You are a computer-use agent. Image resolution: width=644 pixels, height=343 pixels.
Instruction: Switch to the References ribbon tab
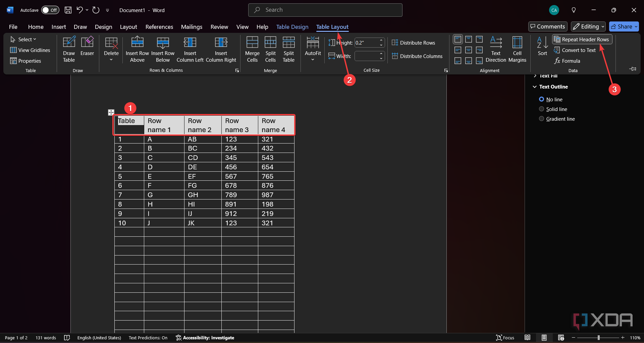pyautogui.click(x=159, y=27)
